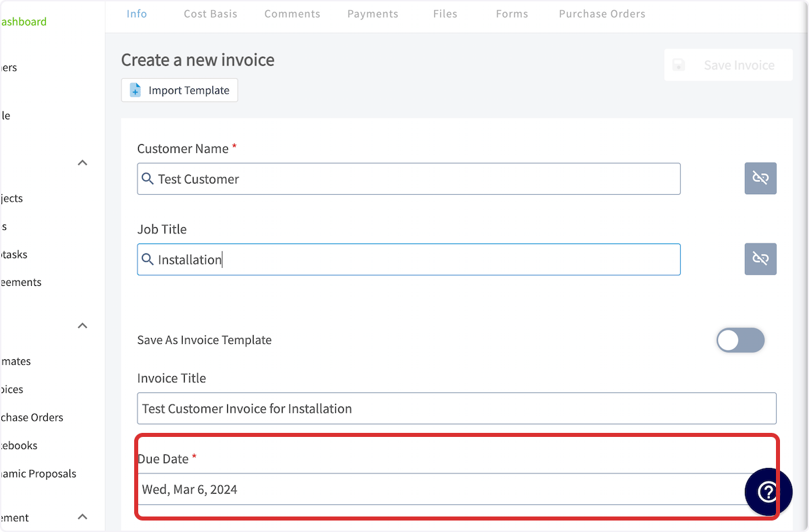The height and width of the screenshot is (532, 809).
Task: Click the unlink icon beside Customer Name
Action: point(760,178)
